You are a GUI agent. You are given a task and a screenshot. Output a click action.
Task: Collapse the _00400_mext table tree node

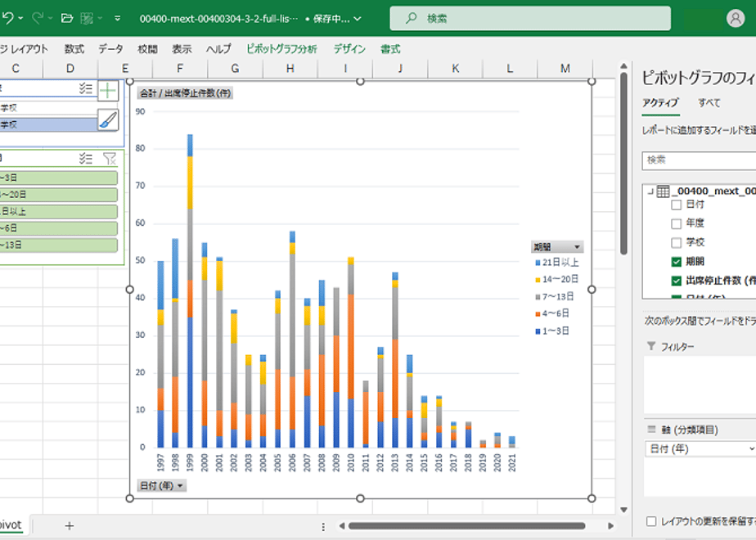(650, 191)
